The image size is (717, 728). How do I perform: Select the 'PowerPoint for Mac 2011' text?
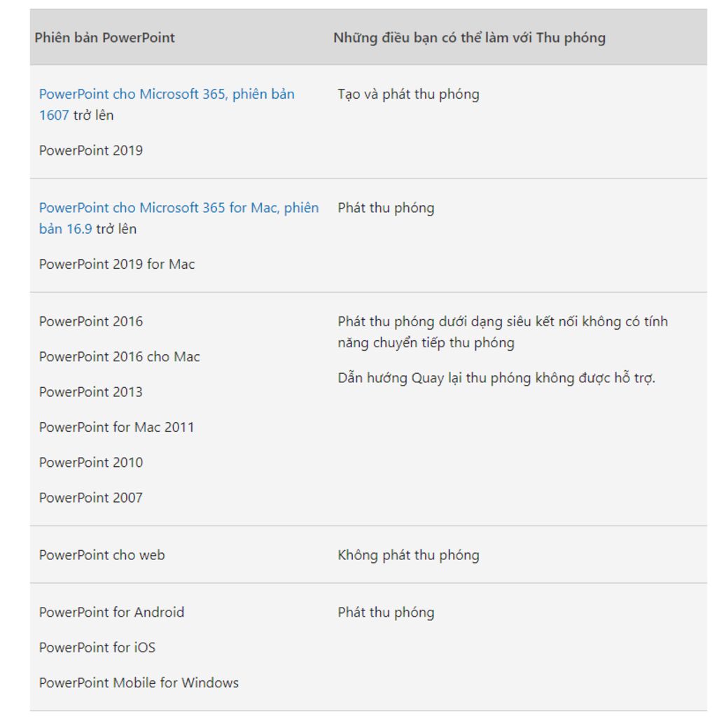[116, 427]
